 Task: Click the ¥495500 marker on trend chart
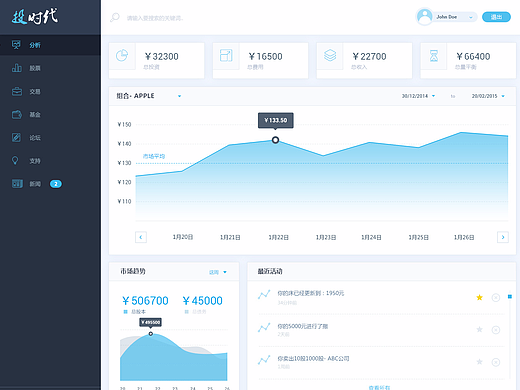[151, 334]
